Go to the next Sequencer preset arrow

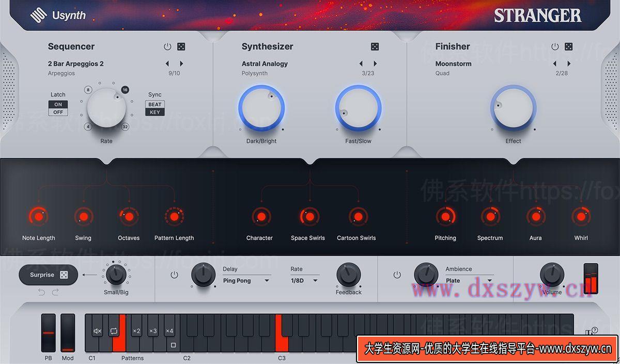point(181,64)
